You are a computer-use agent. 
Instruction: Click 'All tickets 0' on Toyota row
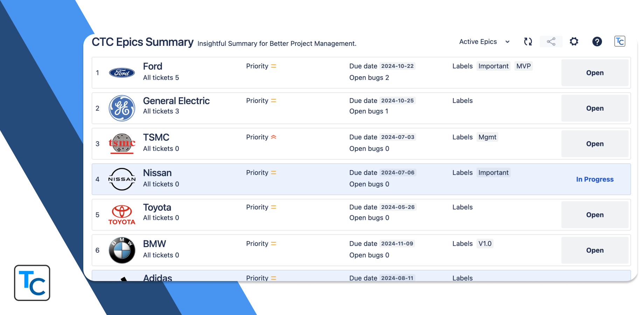pos(161,218)
